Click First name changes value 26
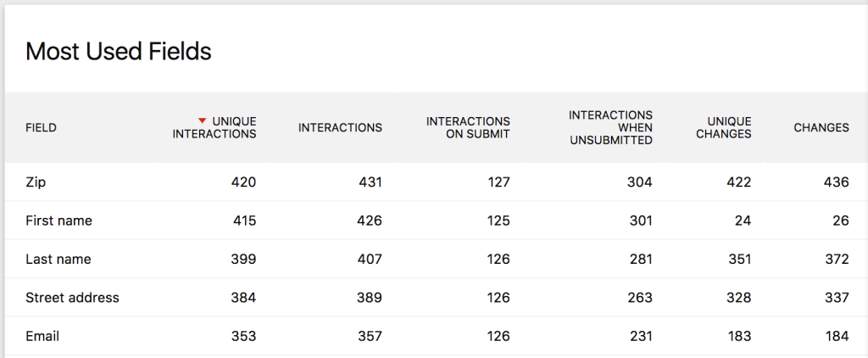 point(840,221)
